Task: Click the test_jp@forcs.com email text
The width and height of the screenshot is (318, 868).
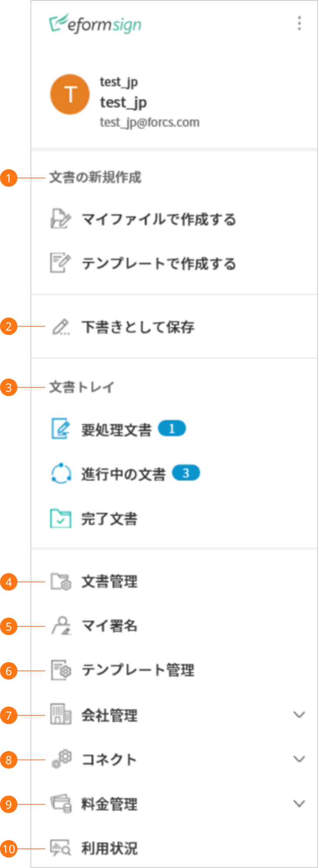Action: click(x=149, y=123)
